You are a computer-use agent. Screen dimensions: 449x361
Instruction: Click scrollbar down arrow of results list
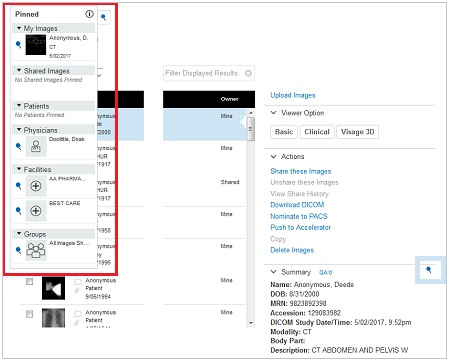point(251,323)
